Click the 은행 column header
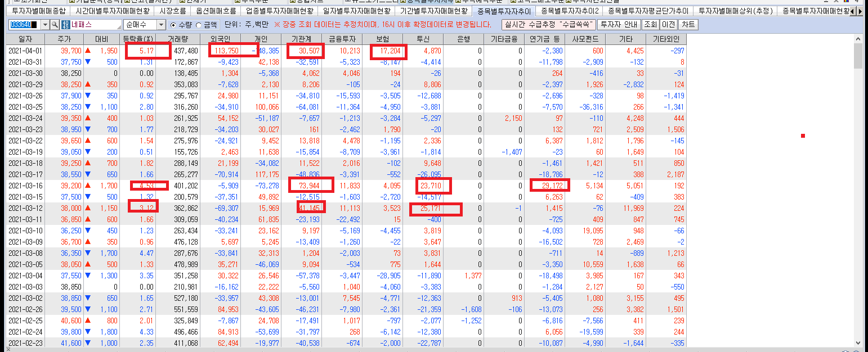The width and height of the screenshot is (868, 352). pos(463,39)
